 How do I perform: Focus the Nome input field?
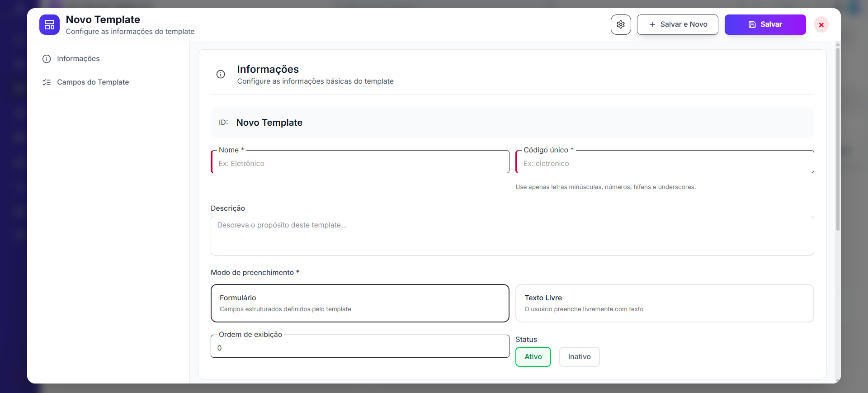tap(360, 163)
